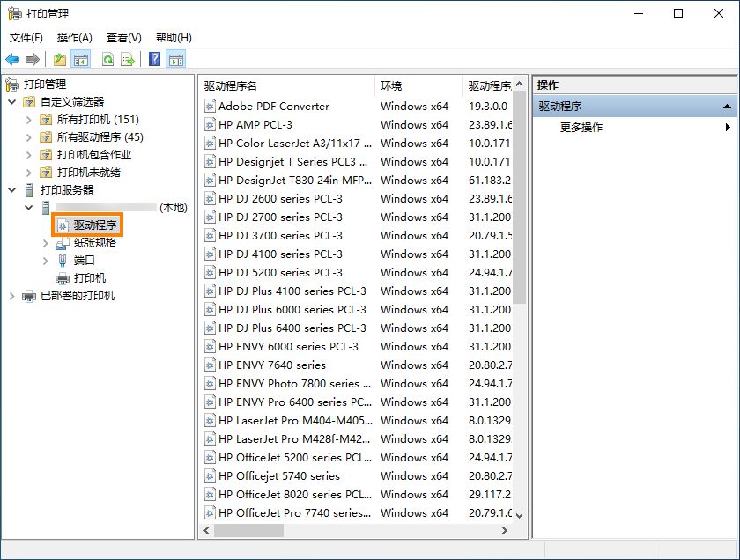Sort by the 环境 column header
The image size is (740, 560).
point(418,86)
